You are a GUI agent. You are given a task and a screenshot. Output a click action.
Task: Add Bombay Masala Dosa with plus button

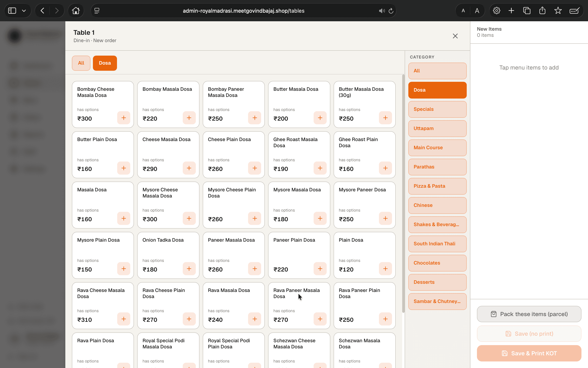click(x=189, y=118)
